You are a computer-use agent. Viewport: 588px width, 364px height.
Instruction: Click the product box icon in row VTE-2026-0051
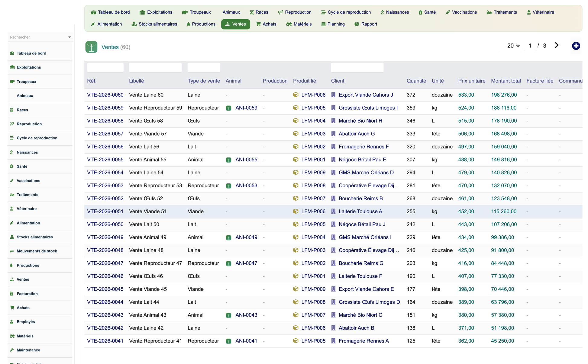tap(296, 211)
